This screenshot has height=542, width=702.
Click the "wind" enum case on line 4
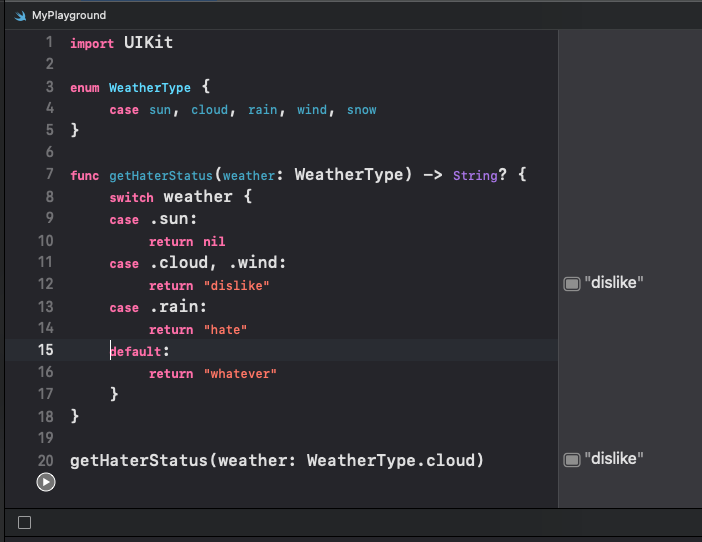click(x=312, y=110)
